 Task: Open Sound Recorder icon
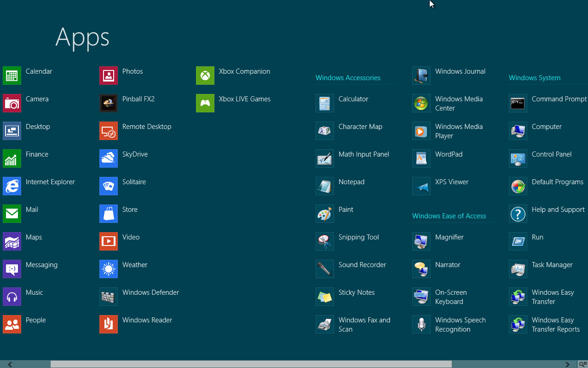(325, 269)
